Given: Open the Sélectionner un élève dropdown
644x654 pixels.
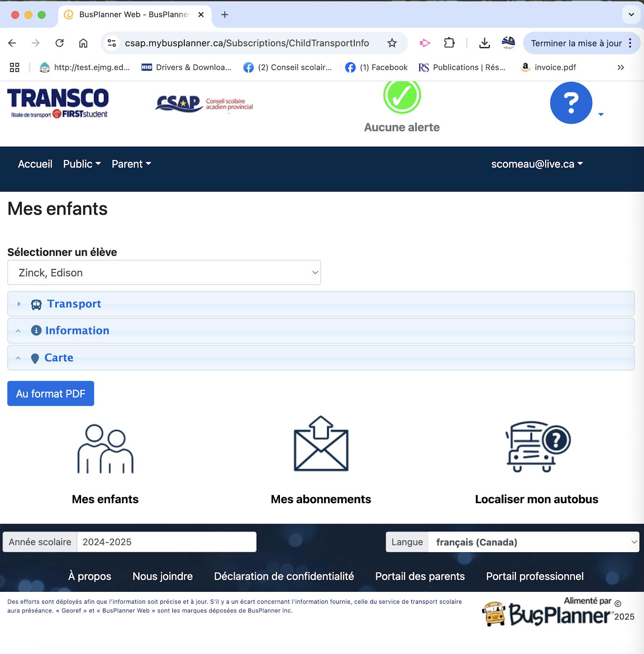Looking at the screenshot, I should tap(164, 273).
